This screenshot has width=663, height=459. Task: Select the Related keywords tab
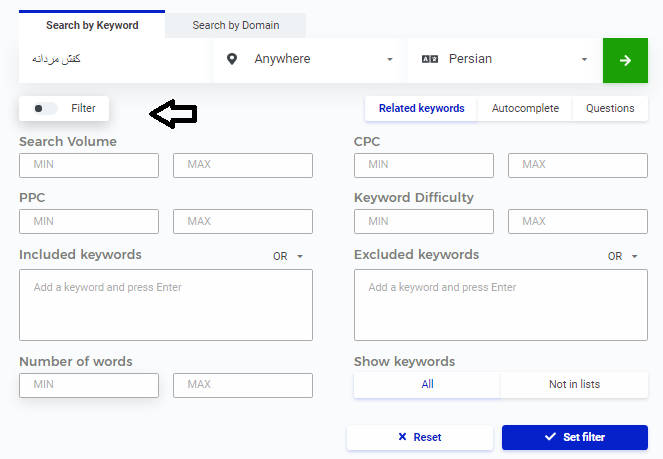click(421, 108)
